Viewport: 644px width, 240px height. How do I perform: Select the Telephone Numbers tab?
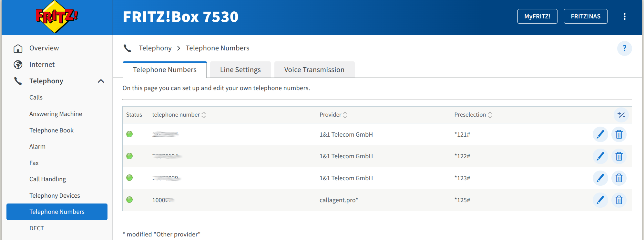pos(165,70)
